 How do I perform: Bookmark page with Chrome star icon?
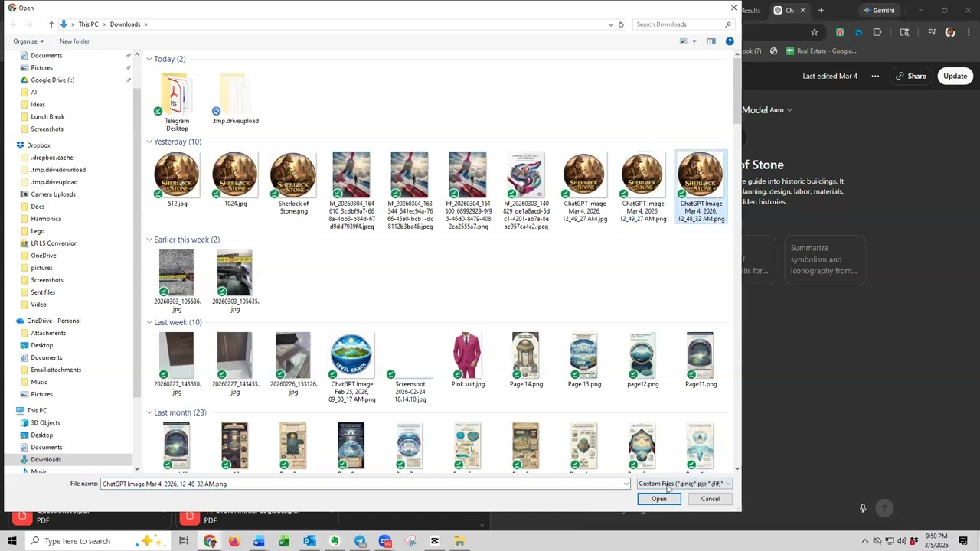815,32
